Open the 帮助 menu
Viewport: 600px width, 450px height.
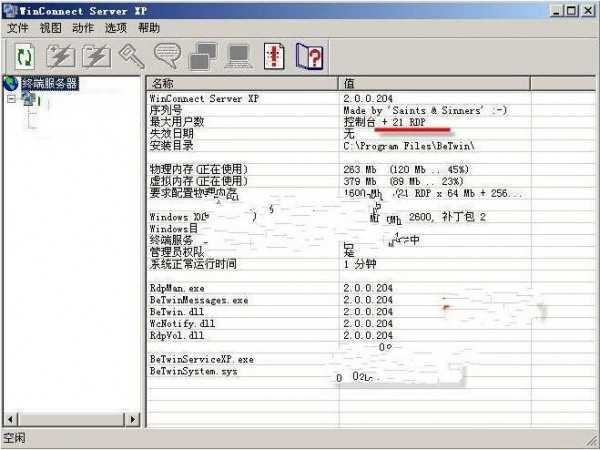[x=149, y=28]
